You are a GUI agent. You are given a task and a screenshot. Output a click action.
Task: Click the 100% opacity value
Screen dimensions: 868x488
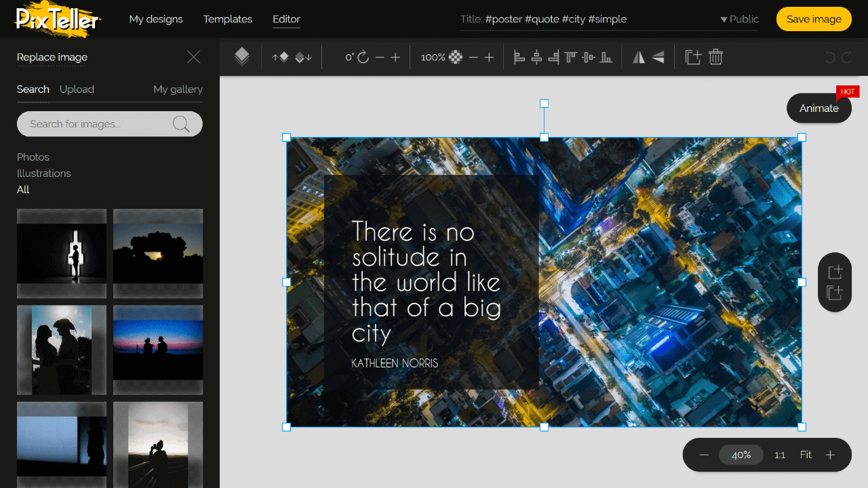point(433,58)
